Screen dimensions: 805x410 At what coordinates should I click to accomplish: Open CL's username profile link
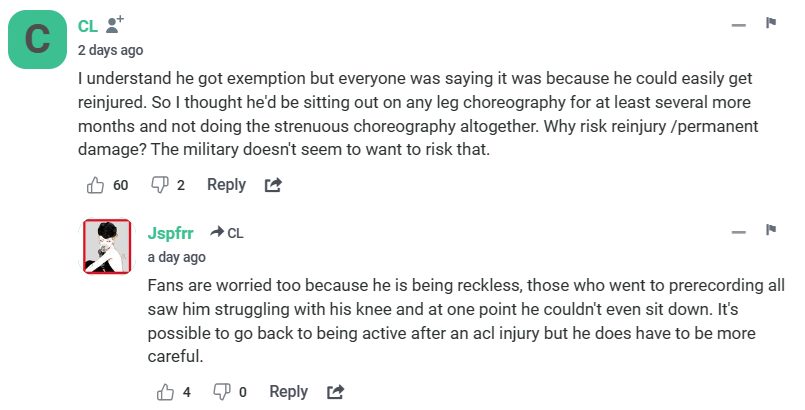[x=88, y=25]
